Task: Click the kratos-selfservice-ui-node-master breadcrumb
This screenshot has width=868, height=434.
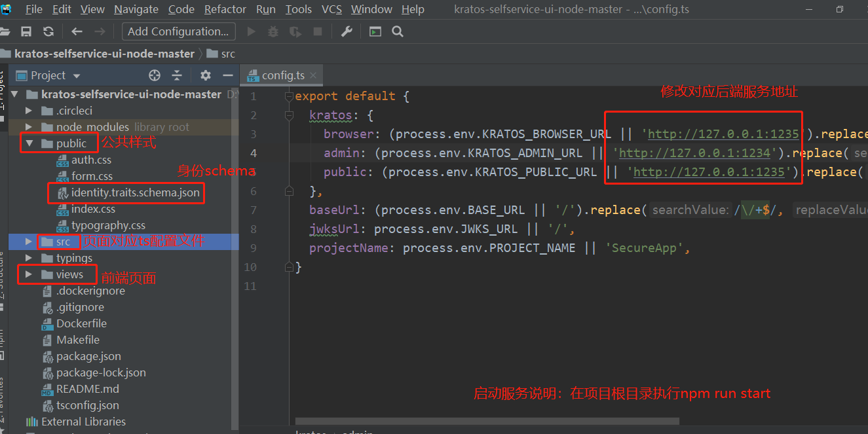Action: (104, 54)
